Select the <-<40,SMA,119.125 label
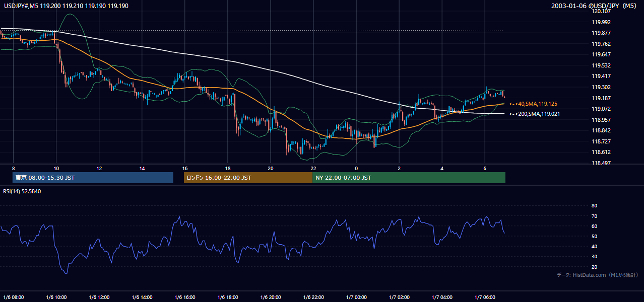This screenshot has height=302, width=644. (x=533, y=104)
